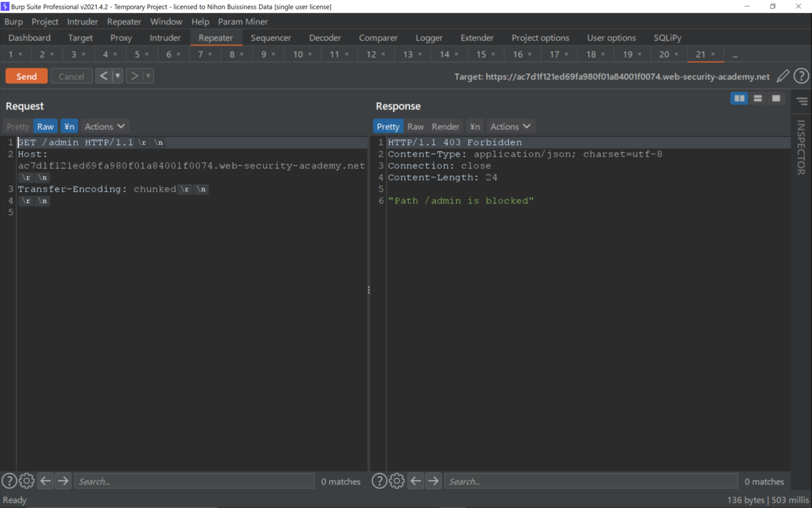Select combined single-pane layout icon
The width and height of the screenshot is (812, 508).
coord(776,99)
